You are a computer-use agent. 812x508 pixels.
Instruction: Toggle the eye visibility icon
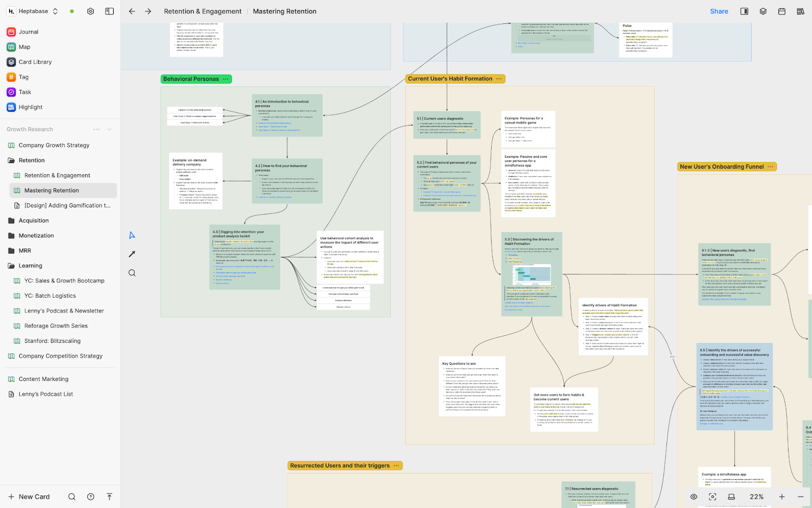[x=694, y=497]
